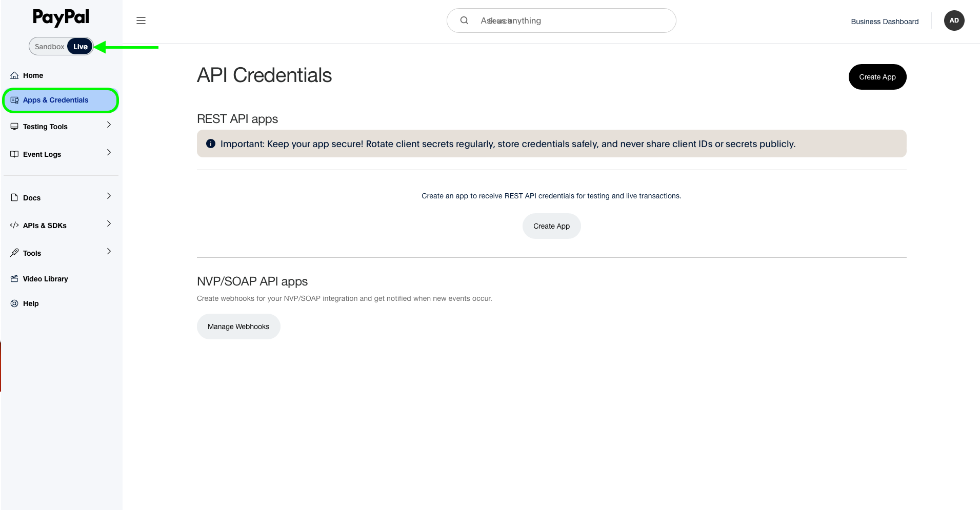Focus the Ask us anything search field
This screenshot has width=980, height=510.
click(x=561, y=21)
